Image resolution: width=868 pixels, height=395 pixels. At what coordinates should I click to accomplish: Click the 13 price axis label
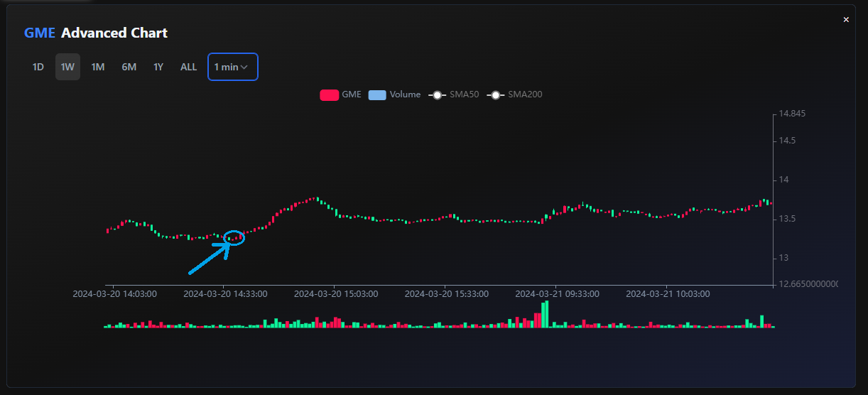(x=784, y=258)
